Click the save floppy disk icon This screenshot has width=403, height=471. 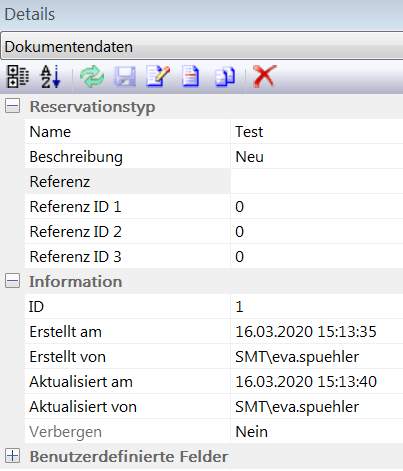(x=125, y=77)
